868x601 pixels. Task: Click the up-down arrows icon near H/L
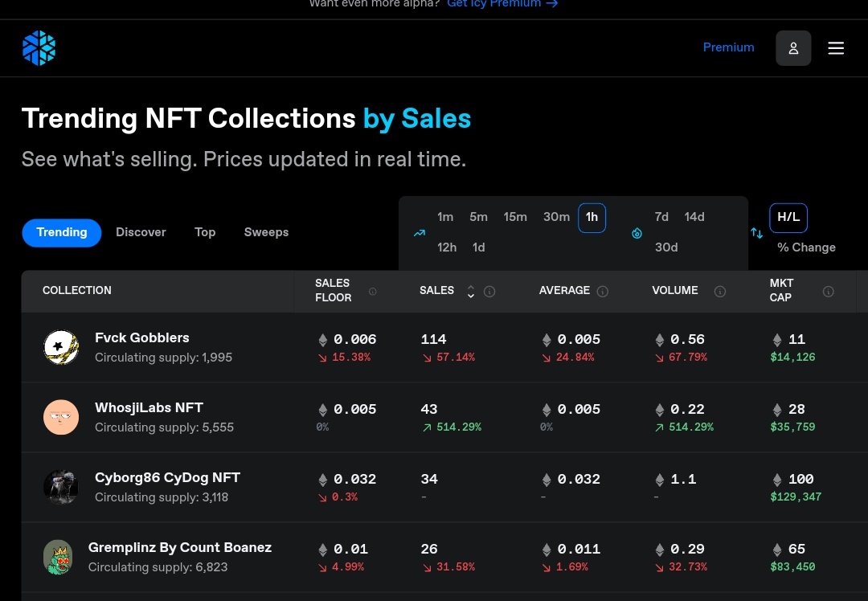(757, 233)
